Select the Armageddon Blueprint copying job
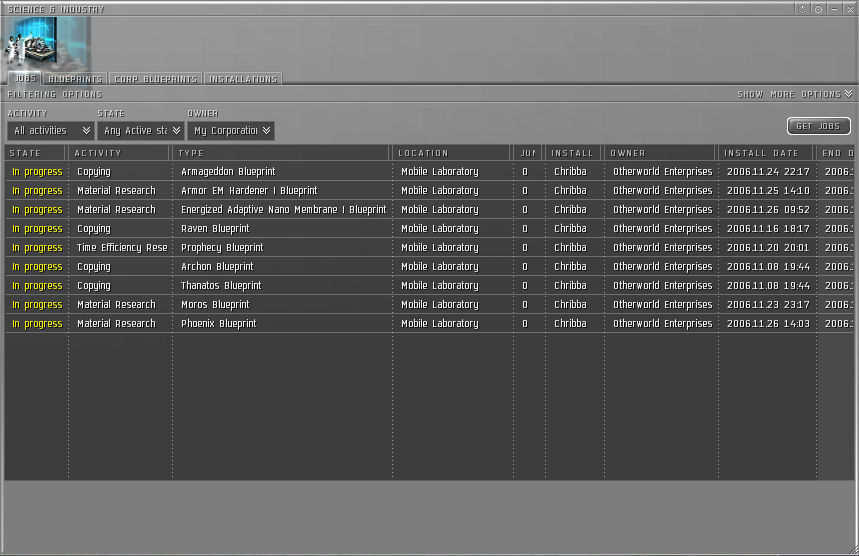 pyautogui.click(x=429, y=171)
